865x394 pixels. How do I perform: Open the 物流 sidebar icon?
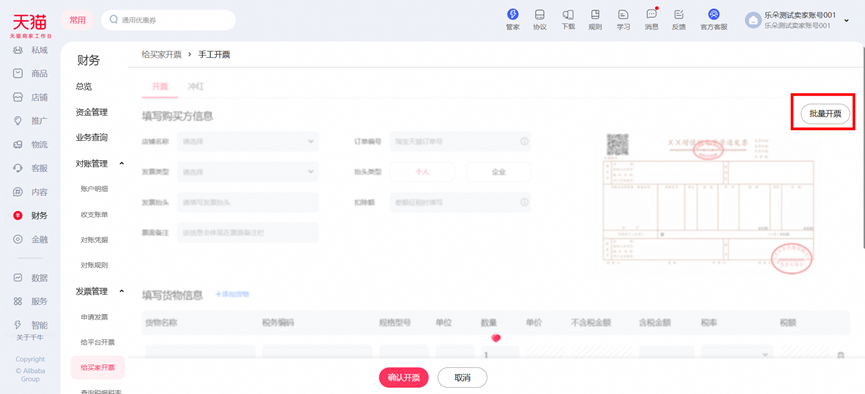coord(18,145)
